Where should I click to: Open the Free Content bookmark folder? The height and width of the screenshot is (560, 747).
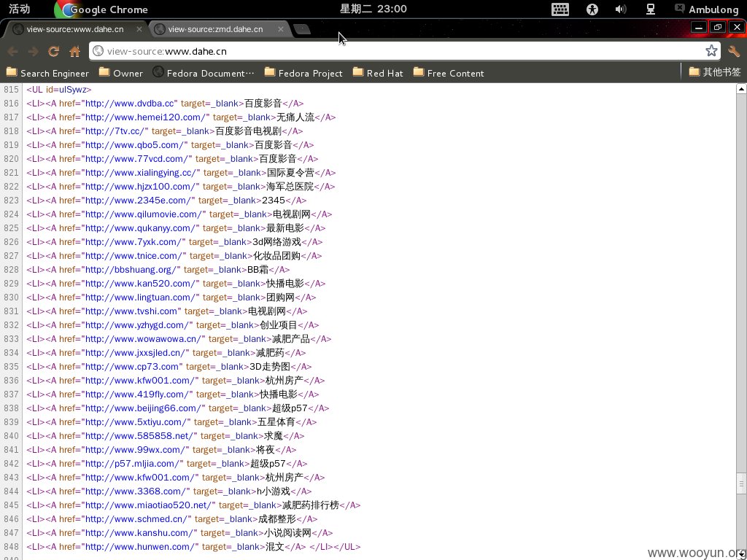pyautogui.click(x=449, y=73)
